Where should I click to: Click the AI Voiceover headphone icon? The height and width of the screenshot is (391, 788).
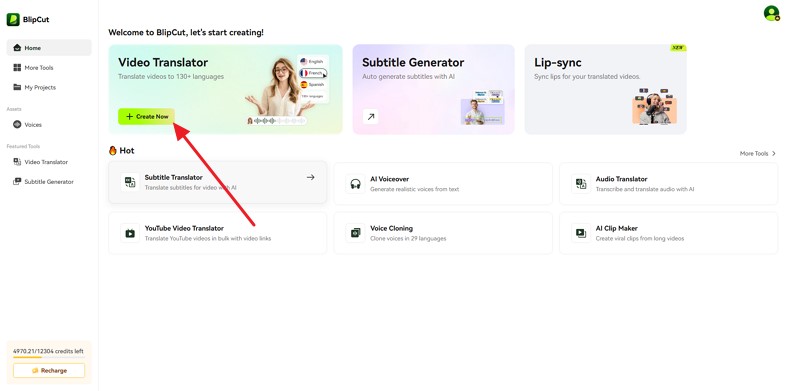[356, 183]
